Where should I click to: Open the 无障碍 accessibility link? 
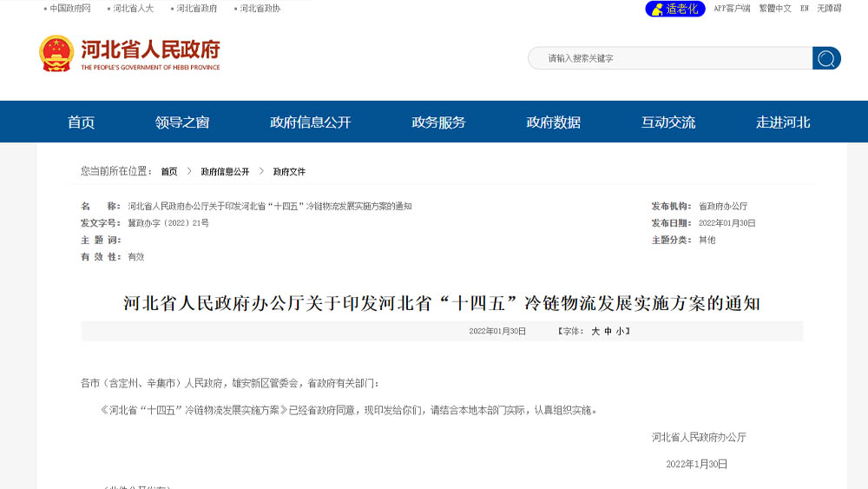829,9
